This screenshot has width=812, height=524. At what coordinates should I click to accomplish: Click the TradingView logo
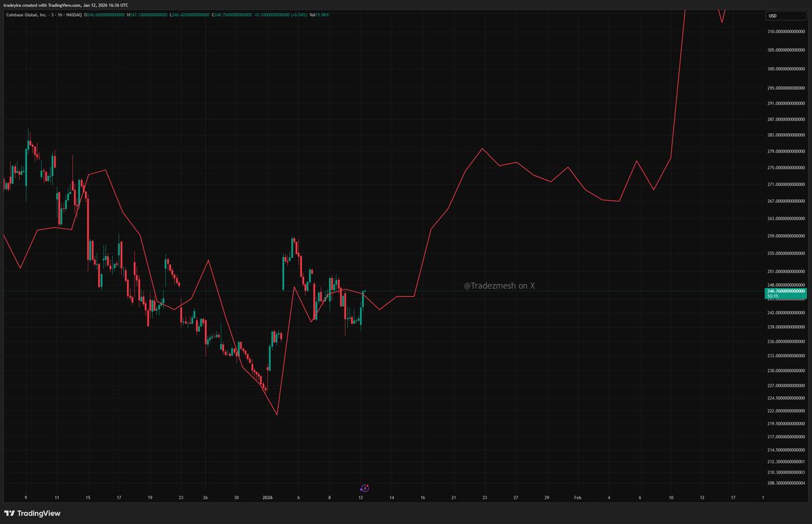[32, 513]
